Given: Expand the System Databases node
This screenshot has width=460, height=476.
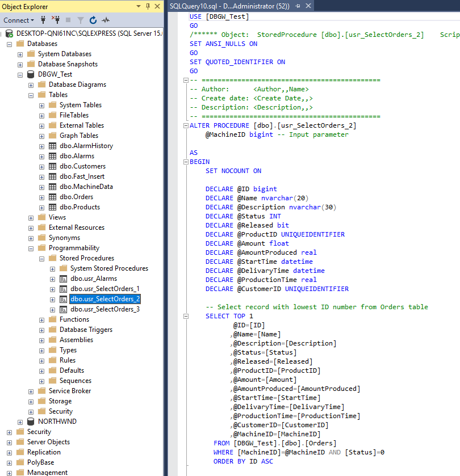Looking at the screenshot, I should pos(20,54).
